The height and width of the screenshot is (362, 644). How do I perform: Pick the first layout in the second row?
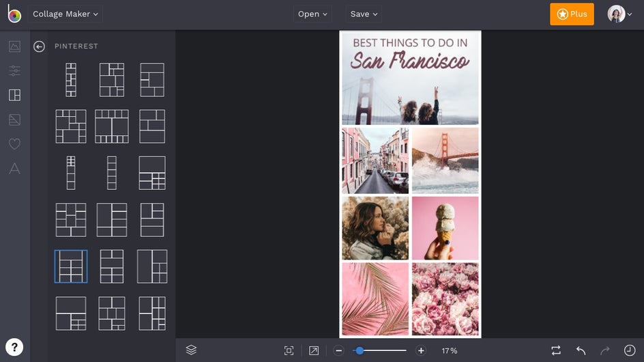(71, 126)
